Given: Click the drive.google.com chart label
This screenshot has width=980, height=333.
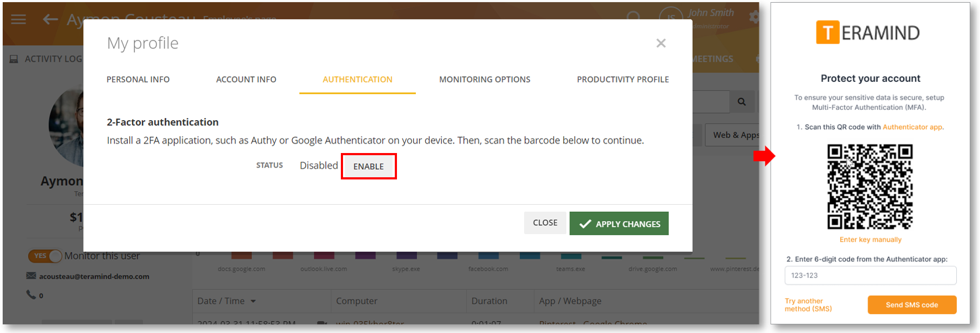Looking at the screenshot, I should pyautogui.click(x=653, y=269).
